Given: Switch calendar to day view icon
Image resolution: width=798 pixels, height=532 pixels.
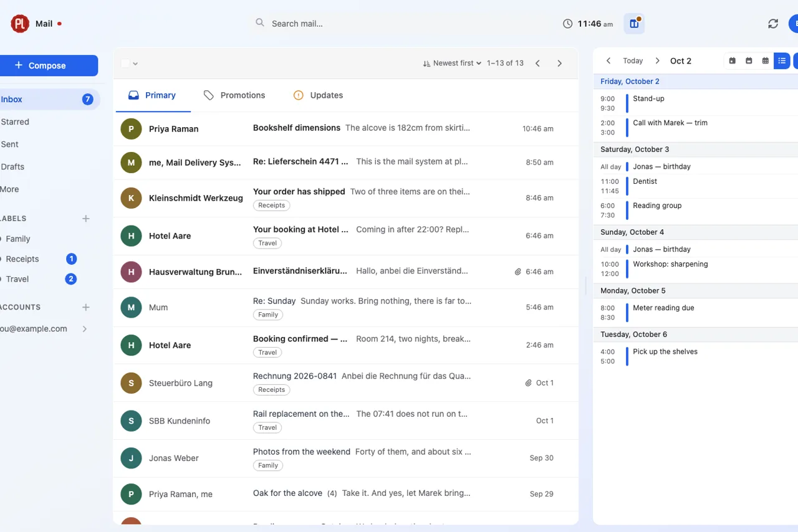Looking at the screenshot, I should (x=732, y=61).
